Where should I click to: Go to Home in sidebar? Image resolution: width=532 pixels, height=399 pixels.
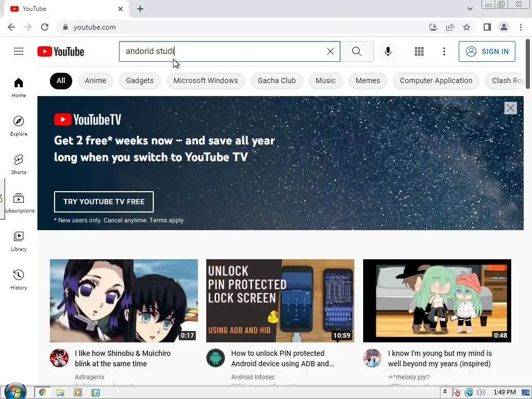[19, 87]
